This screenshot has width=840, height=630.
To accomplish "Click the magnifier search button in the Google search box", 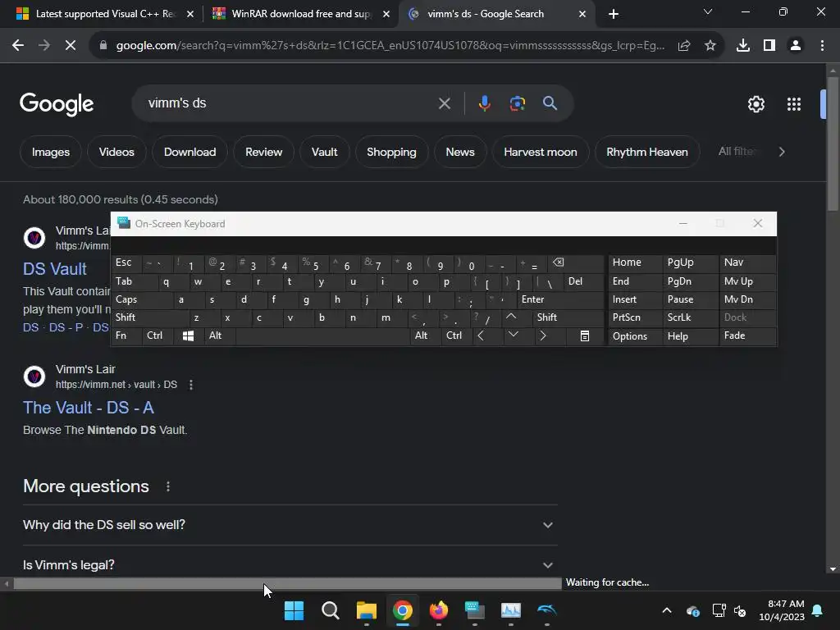I will [550, 103].
